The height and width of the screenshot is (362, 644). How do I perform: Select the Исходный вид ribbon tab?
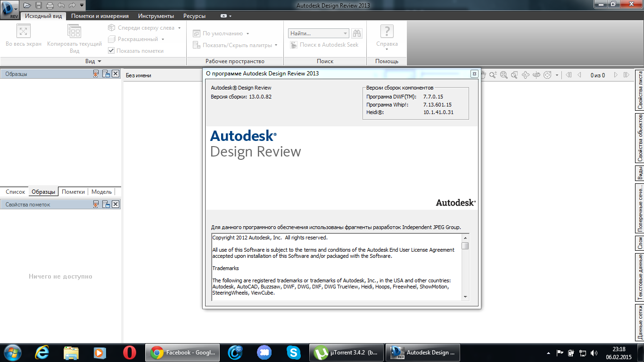coord(43,16)
